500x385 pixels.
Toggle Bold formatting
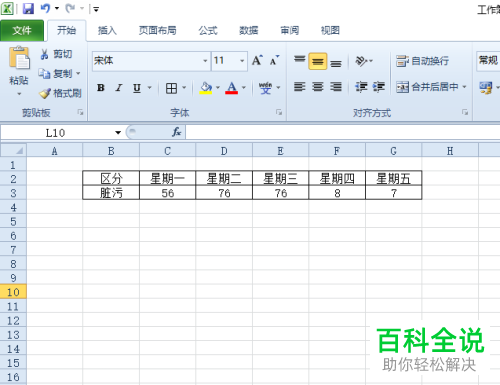point(101,88)
